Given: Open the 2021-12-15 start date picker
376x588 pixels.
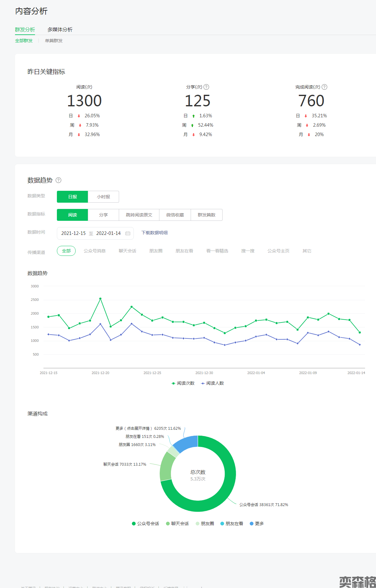Looking at the screenshot, I should point(73,233).
